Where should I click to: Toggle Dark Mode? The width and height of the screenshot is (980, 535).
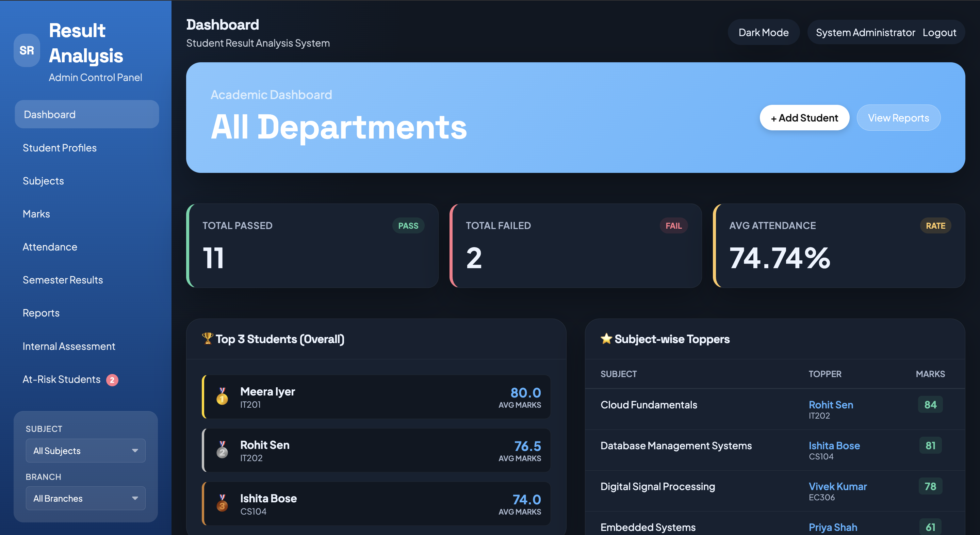click(764, 32)
